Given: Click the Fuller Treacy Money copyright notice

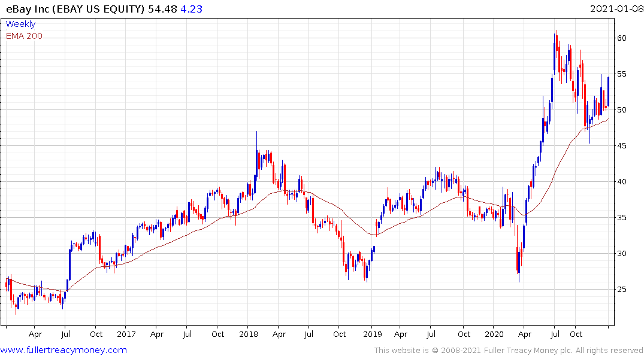Looking at the screenshot, I should tap(509, 351).
